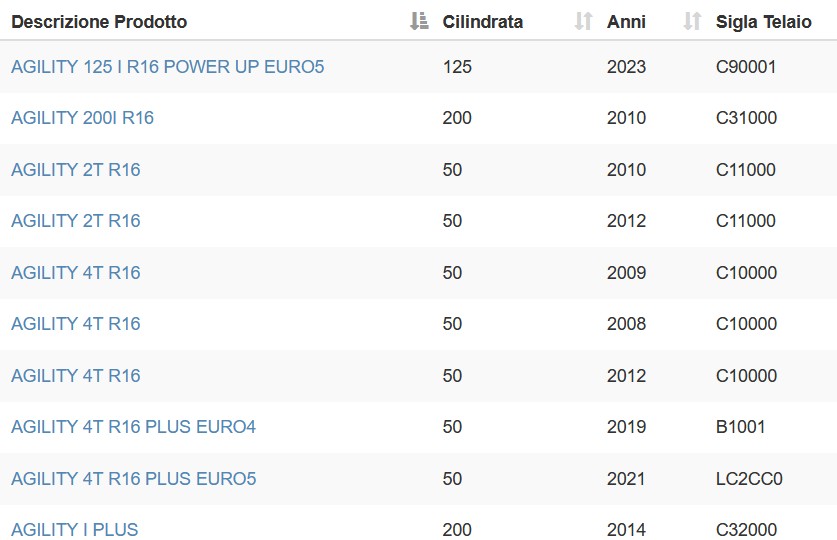Click the sort arrows beside Anni
Viewport: 837px width, 540px height.
(x=692, y=21)
